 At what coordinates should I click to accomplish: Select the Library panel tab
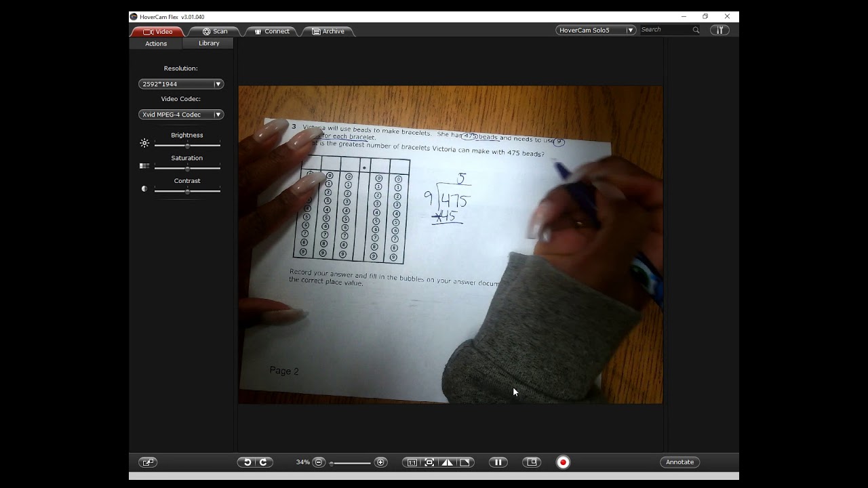tap(209, 43)
